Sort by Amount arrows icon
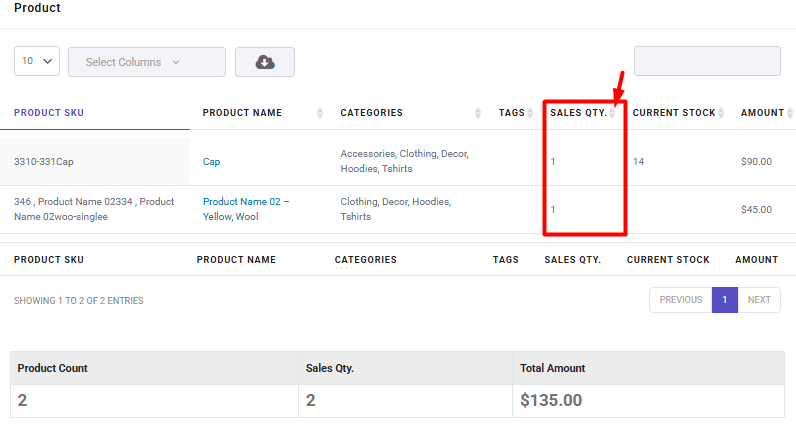 click(x=790, y=113)
